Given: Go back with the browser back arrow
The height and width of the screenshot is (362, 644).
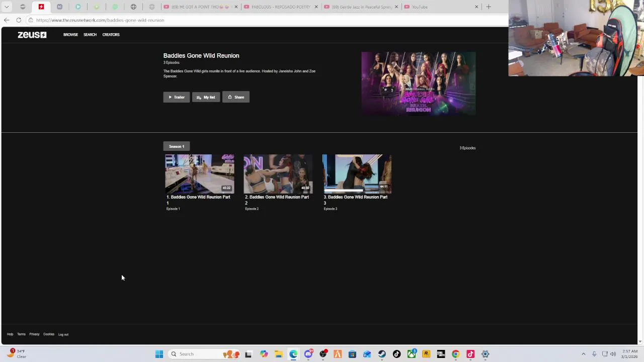Looking at the screenshot, I should [x=6, y=20].
